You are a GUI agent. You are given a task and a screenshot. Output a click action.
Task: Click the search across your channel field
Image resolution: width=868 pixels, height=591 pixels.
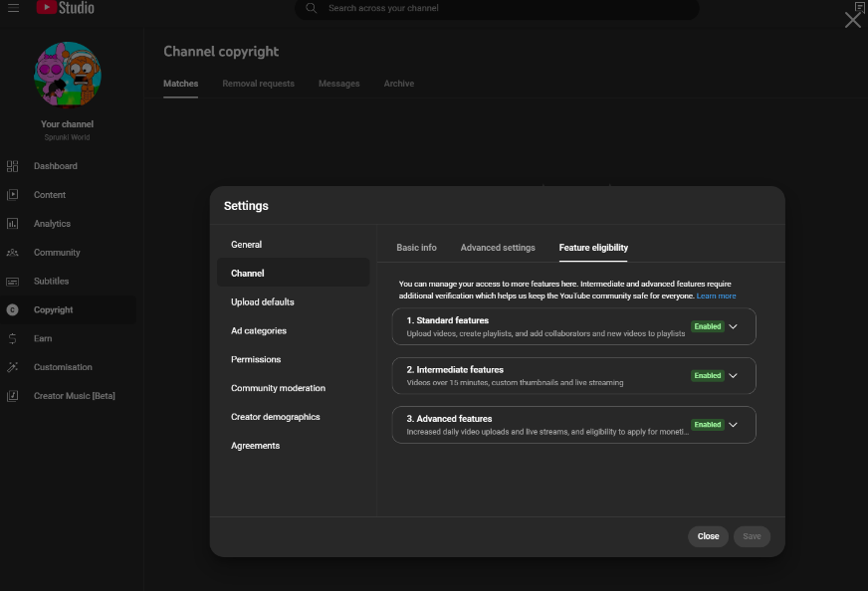497,8
